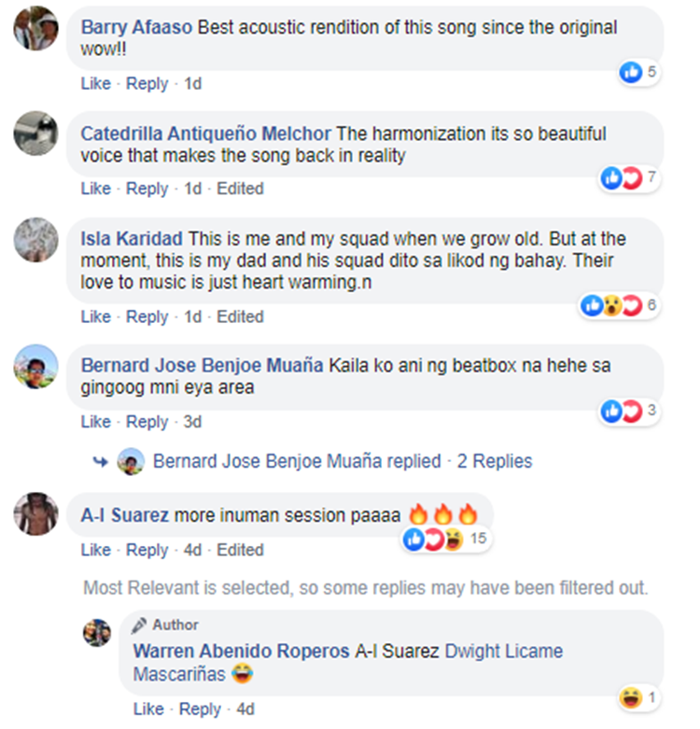
Task: Like Warren Abenido Roperos's reply
Action: (x=147, y=709)
